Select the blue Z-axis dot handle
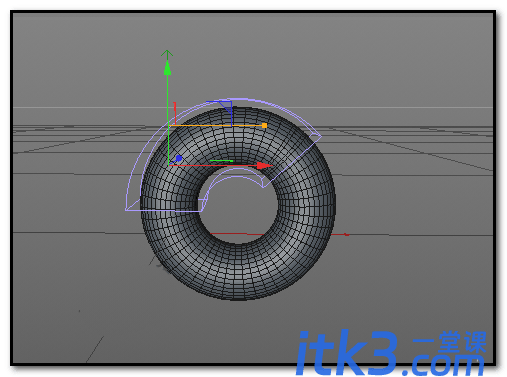The image size is (507, 377). click(x=179, y=158)
